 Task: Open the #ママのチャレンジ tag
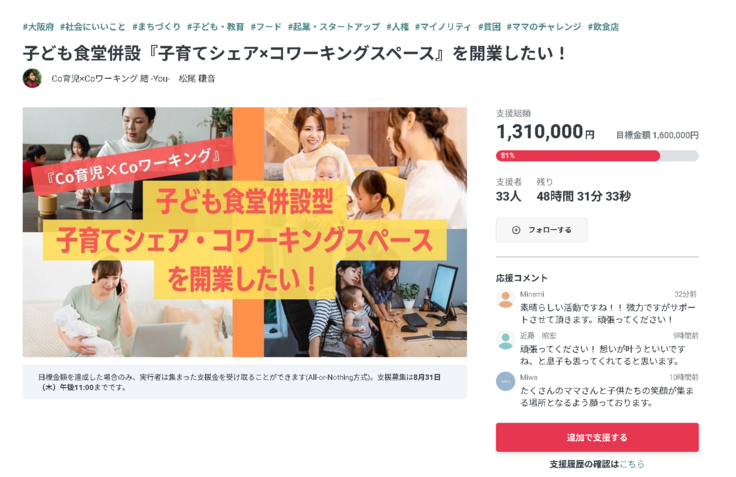pyautogui.click(x=544, y=27)
